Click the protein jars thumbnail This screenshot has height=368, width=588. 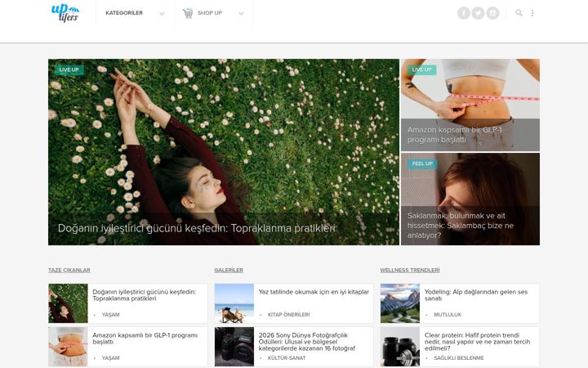point(400,347)
